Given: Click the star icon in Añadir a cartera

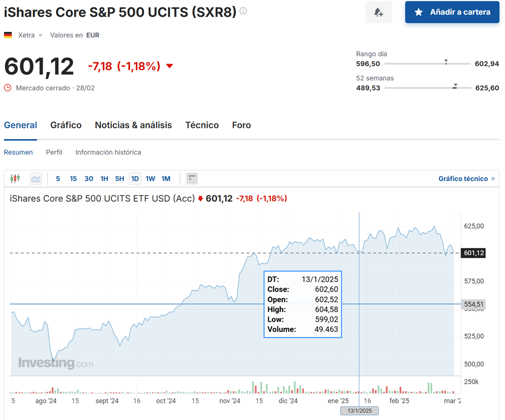Looking at the screenshot, I should [418, 12].
